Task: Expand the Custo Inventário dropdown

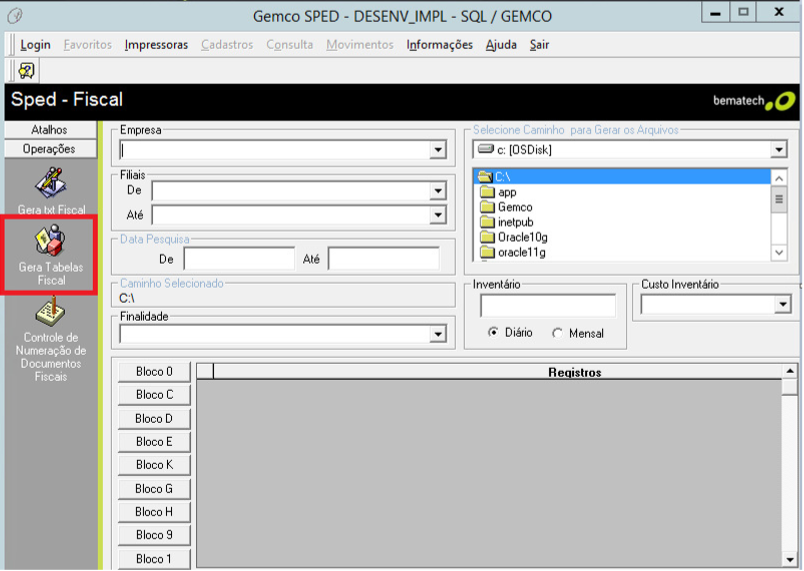Action: click(782, 305)
